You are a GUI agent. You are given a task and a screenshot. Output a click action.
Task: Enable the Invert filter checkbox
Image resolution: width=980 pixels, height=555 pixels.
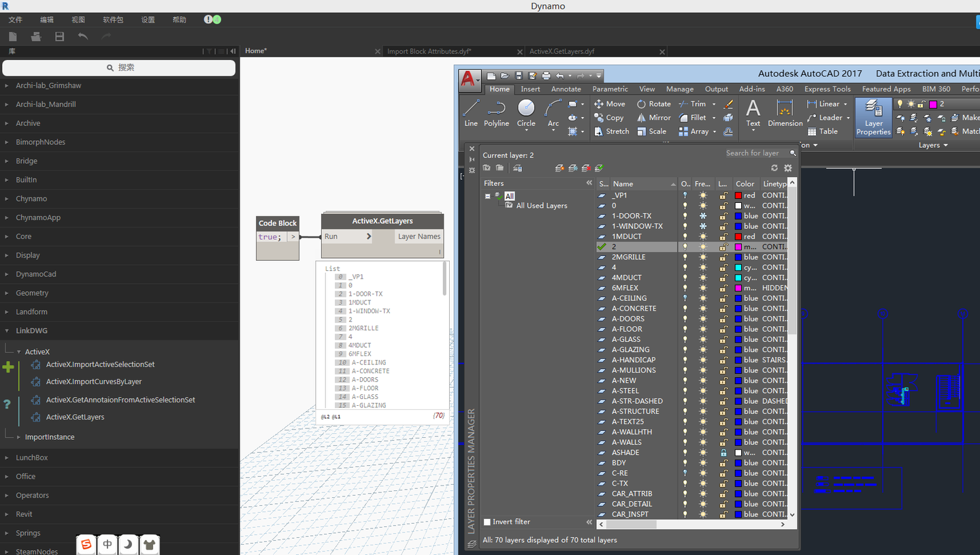click(x=487, y=522)
